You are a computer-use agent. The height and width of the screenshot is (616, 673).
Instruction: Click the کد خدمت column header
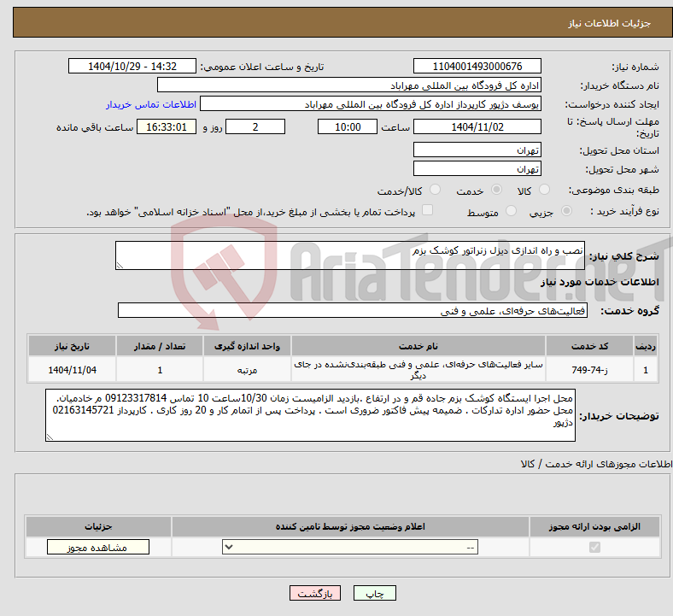[590, 346]
